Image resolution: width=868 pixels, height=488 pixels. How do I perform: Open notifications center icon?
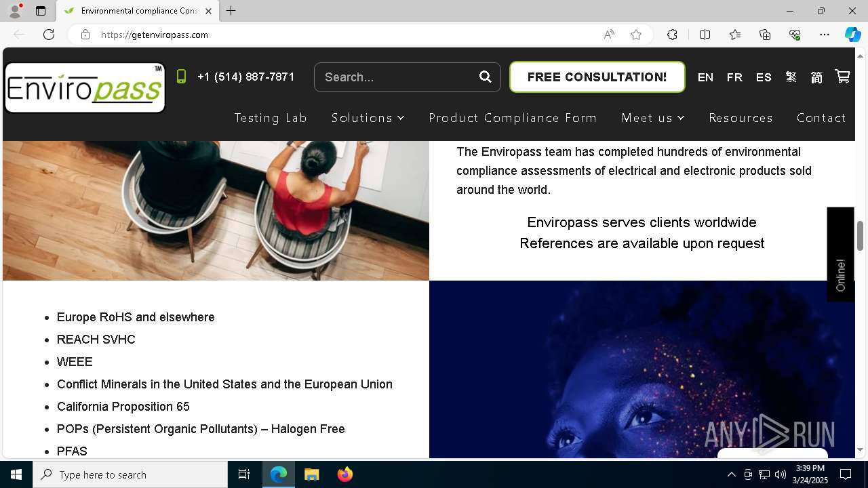click(x=846, y=474)
